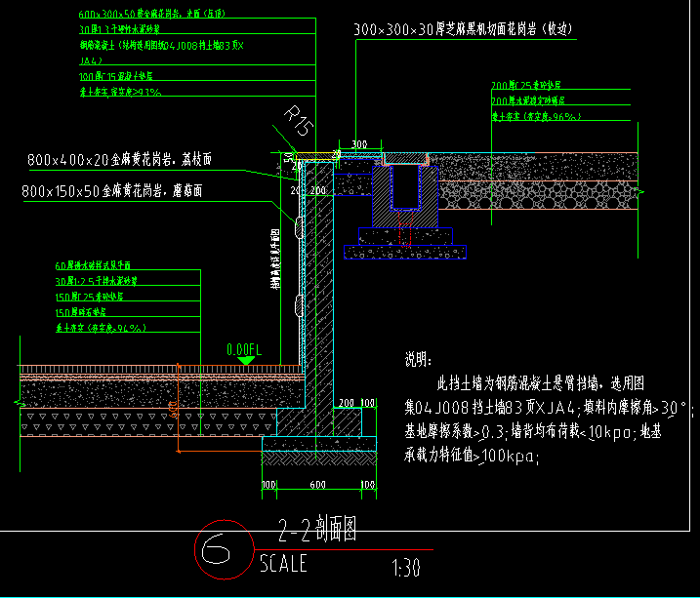Viewport: 700px width, 598px height.
Task: Click the red circled number 6 marker
Action: pos(225,549)
